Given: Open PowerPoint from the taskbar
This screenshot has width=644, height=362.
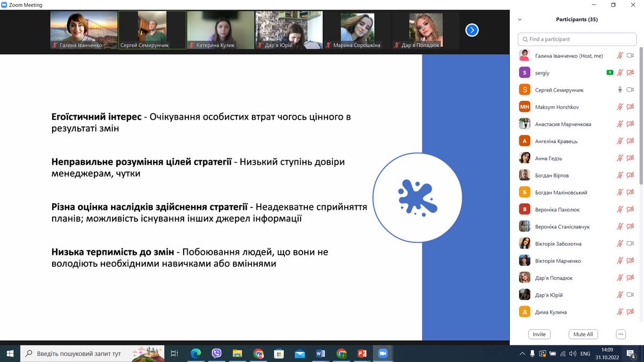Looking at the screenshot, I should coord(362,353).
